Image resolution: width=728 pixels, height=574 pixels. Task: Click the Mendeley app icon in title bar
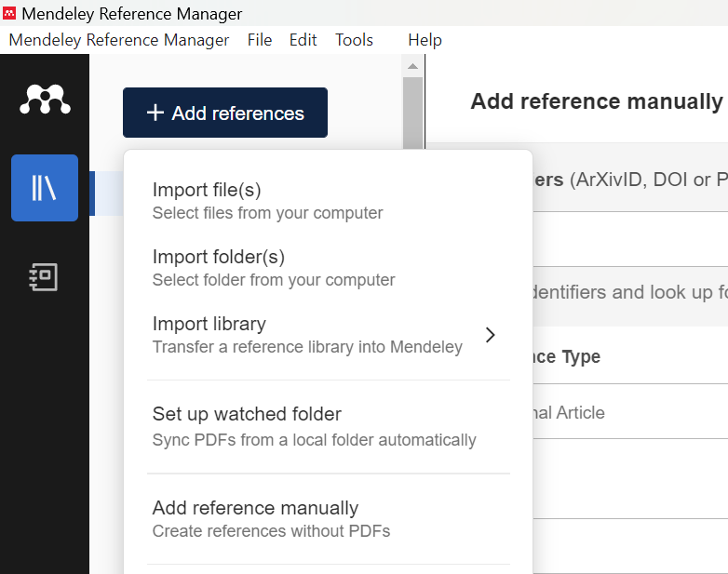pos(9,13)
